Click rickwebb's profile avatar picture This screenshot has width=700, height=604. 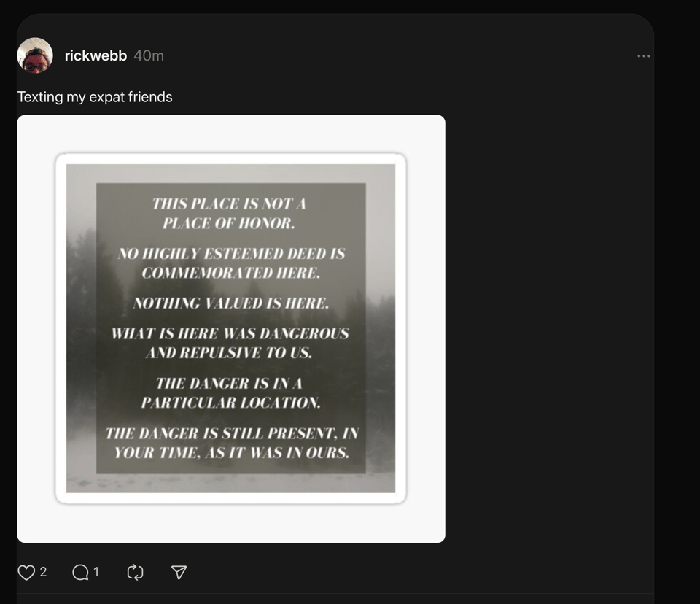click(x=35, y=56)
